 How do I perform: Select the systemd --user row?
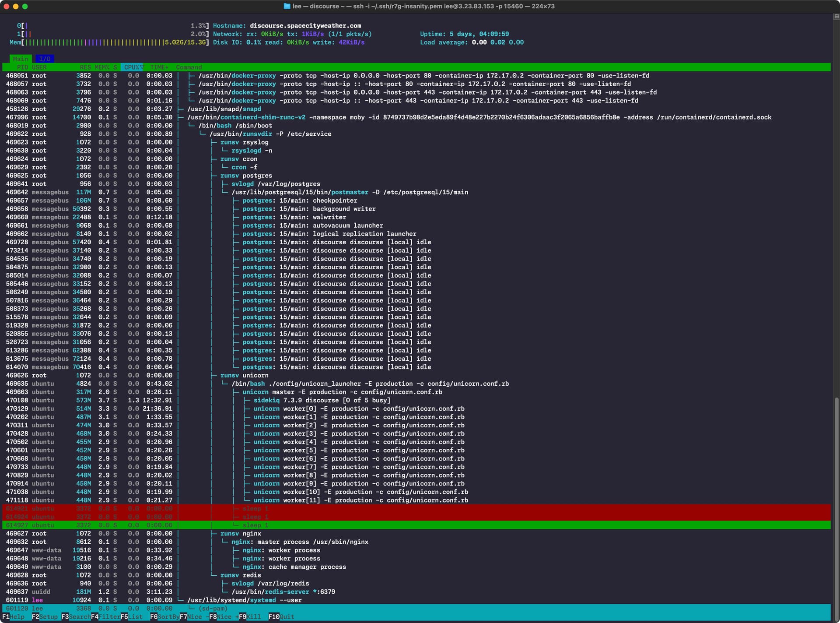[416, 600]
